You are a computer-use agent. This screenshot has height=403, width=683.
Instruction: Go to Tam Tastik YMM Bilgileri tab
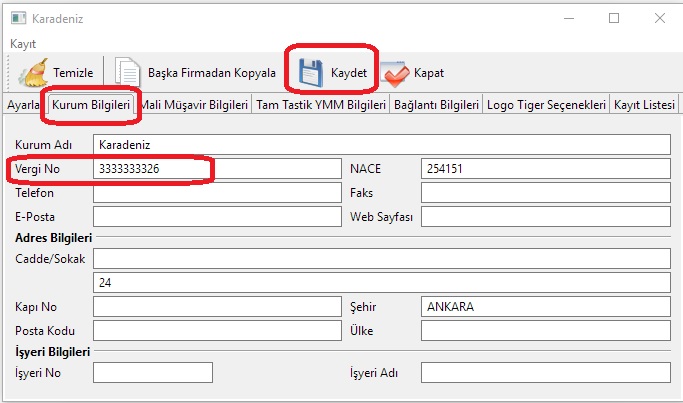(x=320, y=104)
